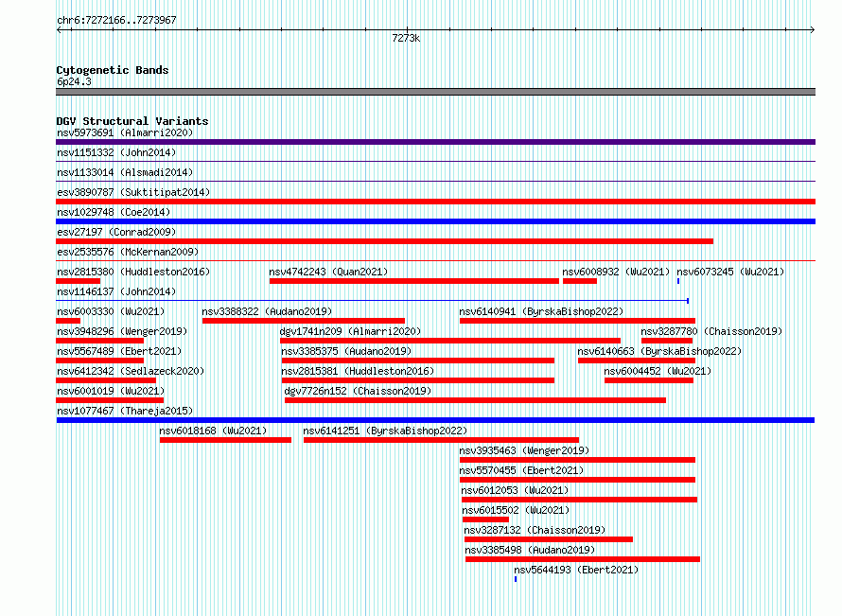Open the nsv3385498 (Audano2019) variant
The width and height of the screenshot is (842, 616).
pyautogui.click(x=530, y=550)
